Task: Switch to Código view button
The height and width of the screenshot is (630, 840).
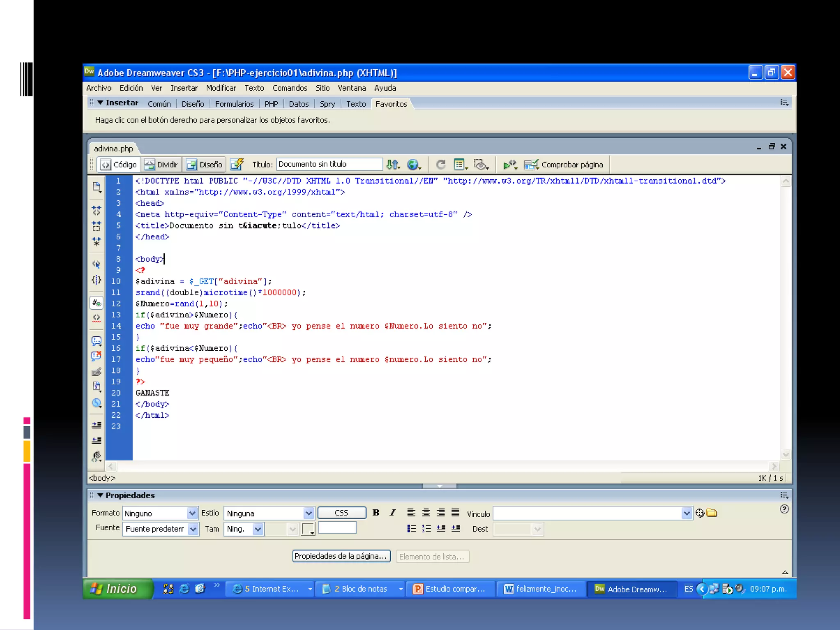Action: click(x=119, y=164)
